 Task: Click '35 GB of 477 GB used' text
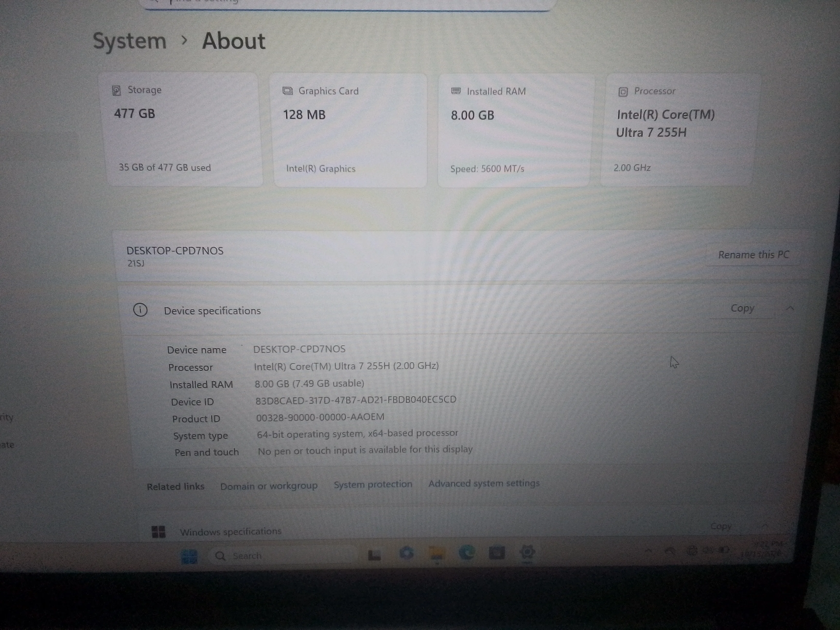165,168
